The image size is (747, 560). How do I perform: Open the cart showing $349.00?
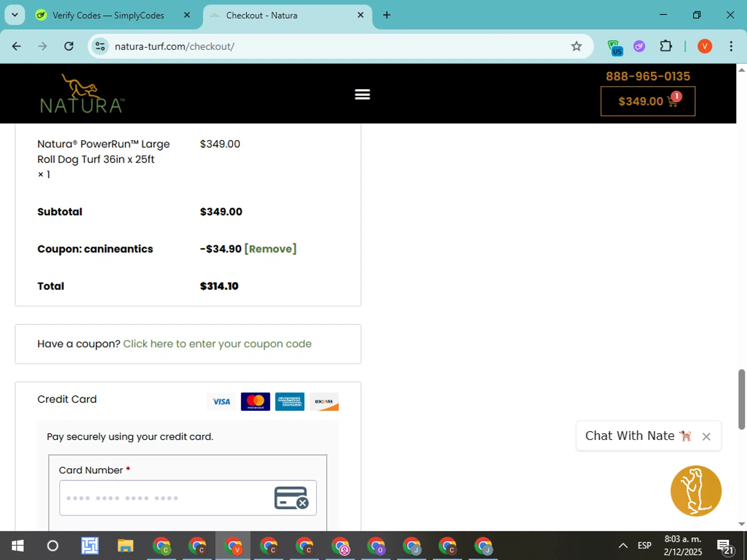(x=647, y=101)
